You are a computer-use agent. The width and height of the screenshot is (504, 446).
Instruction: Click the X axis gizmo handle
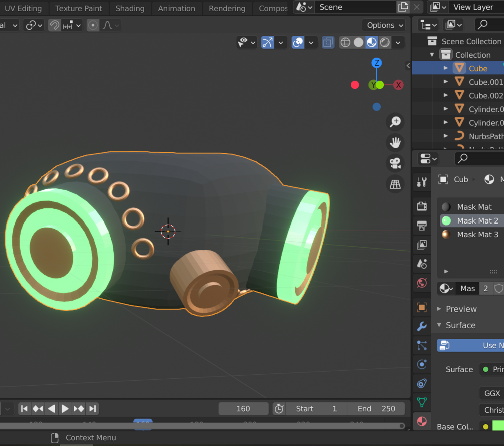[398, 85]
